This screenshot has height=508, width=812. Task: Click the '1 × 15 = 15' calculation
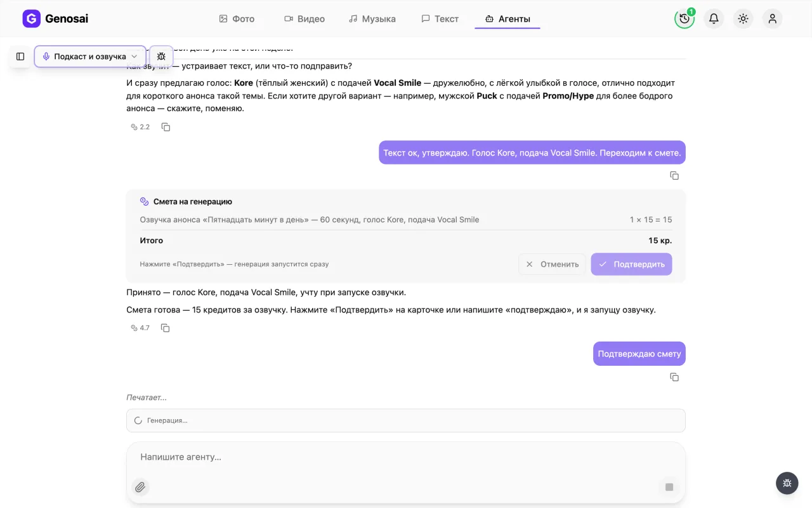pos(651,220)
